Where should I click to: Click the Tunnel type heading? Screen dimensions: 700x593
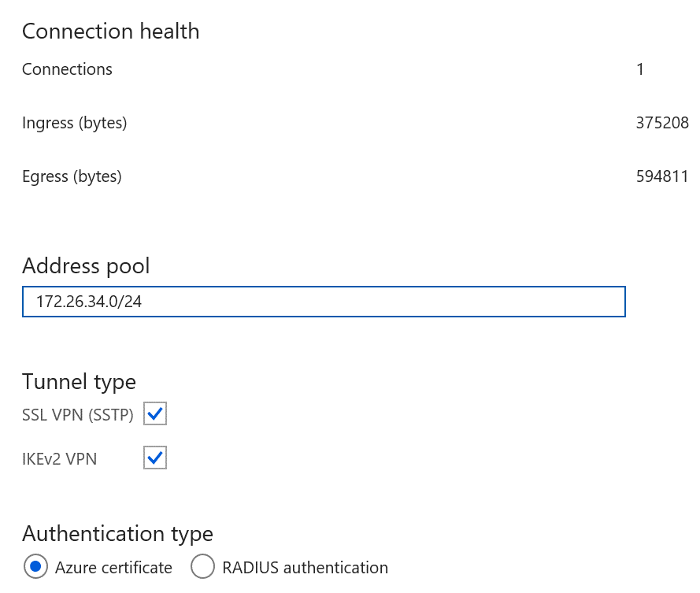click(79, 382)
